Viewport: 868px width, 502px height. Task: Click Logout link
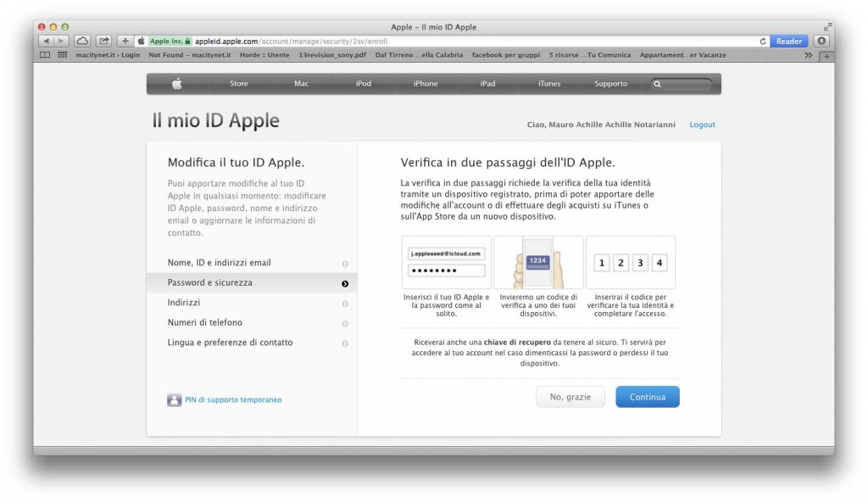point(702,125)
